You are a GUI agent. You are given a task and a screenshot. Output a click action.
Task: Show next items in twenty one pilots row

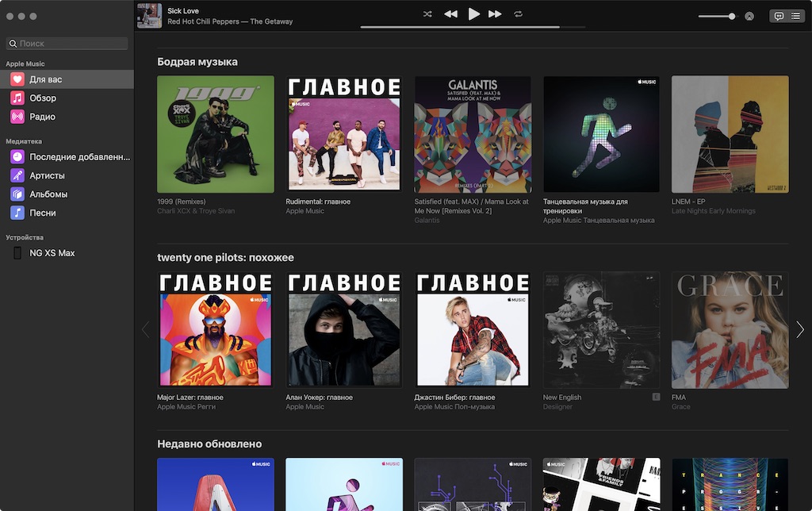800,329
